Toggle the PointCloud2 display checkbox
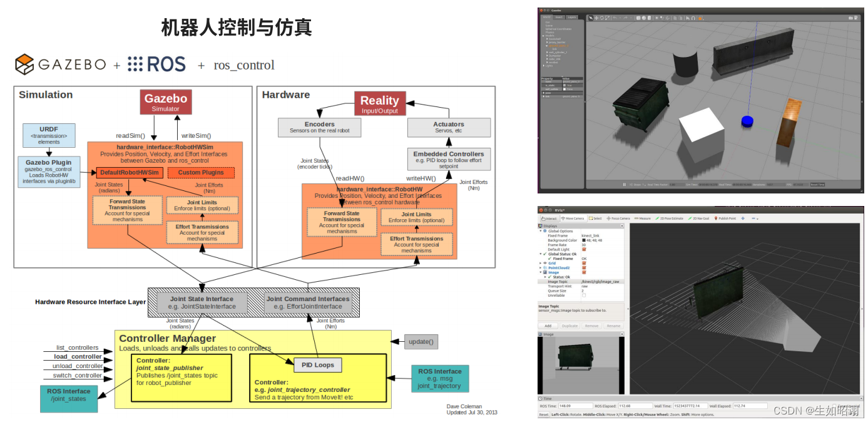Image resolution: width=868 pixels, height=422 pixels. [584, 268]
